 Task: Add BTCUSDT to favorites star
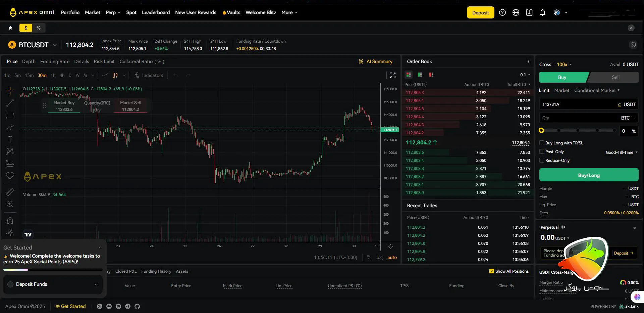click(10, 28)
